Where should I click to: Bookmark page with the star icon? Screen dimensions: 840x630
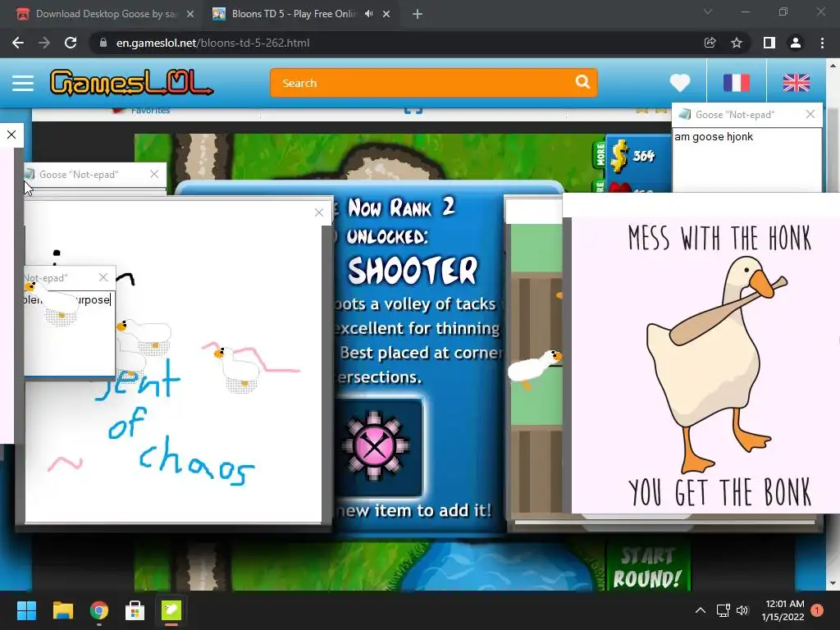click(x=737, y=43)
